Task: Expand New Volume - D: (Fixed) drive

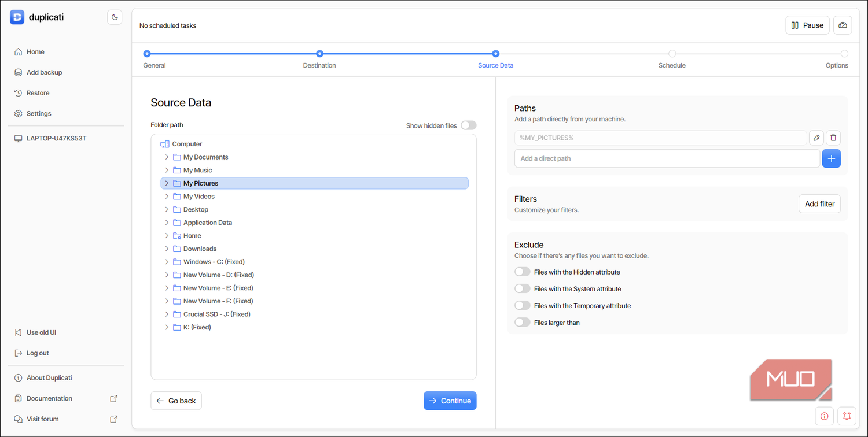Action: click(167, 275)
